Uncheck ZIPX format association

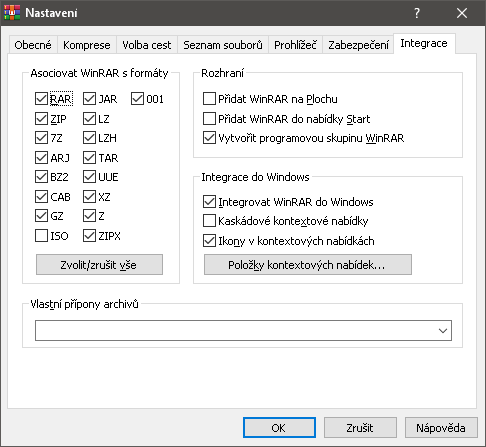coord(89,236)
